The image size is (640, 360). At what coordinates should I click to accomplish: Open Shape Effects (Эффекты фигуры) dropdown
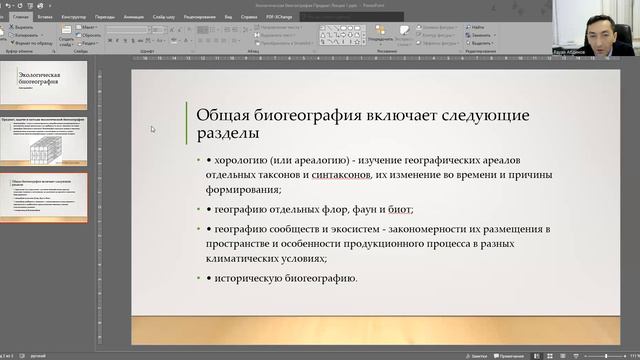[x=437, y=43]
